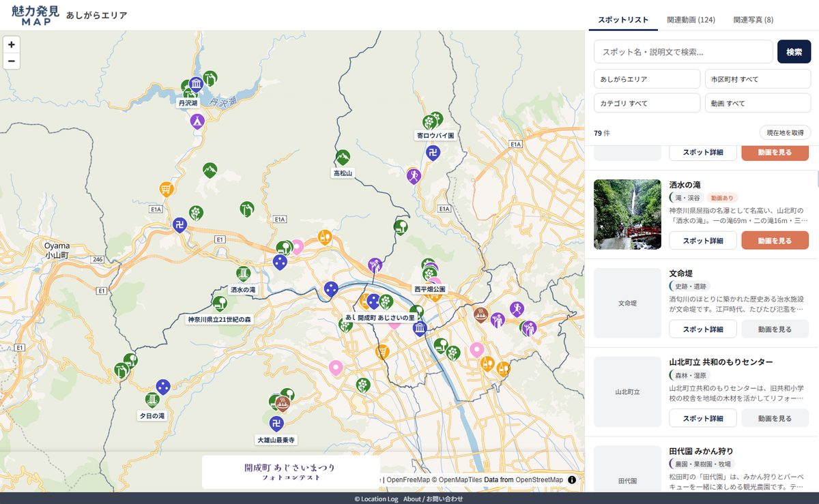The image size is (819, 504).
Task: Click the park marker above 神奈川県立21世紀の森 label
Action: click(219, 304)
